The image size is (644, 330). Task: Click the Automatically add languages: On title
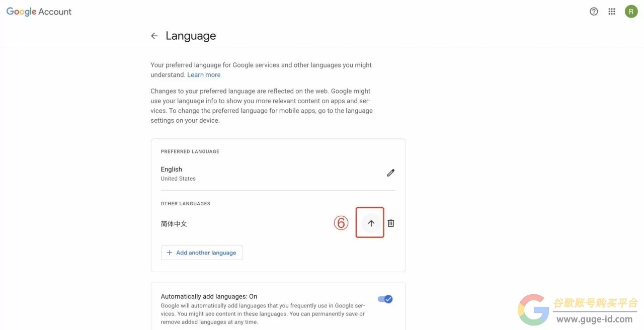209,297
